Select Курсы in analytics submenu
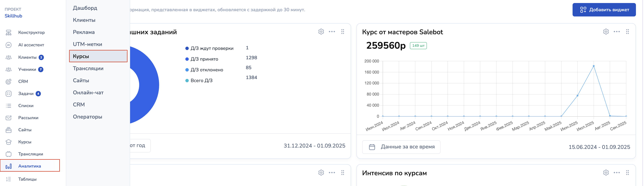Screen dimensions: 644x186 tap(98, 56)
